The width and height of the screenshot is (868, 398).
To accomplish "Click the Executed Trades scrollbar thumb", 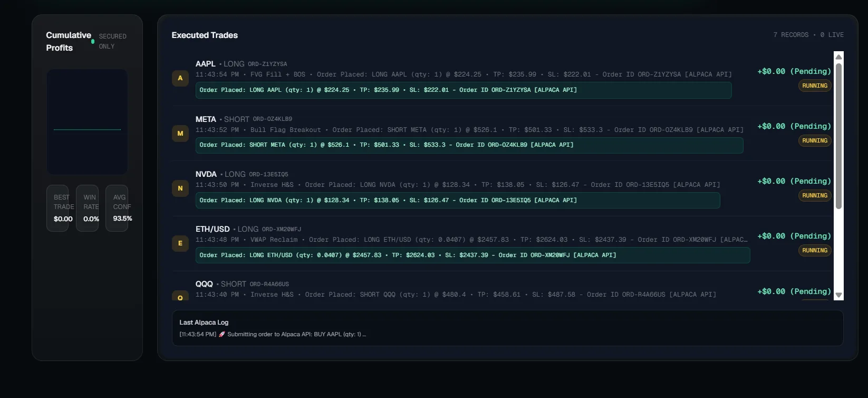I will (x=838, y=136).
